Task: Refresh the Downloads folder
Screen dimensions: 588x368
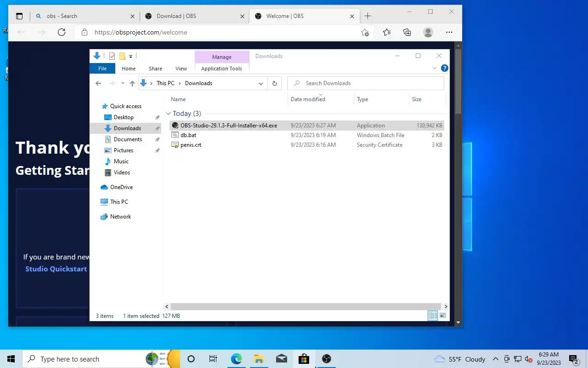Action: (x=275, y=83)
